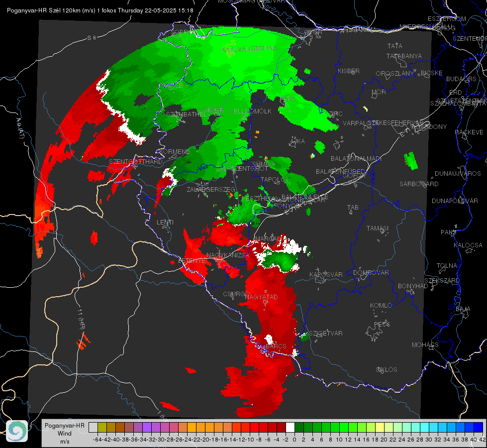Click the TAMÁSI town label

tap(378, 228)
